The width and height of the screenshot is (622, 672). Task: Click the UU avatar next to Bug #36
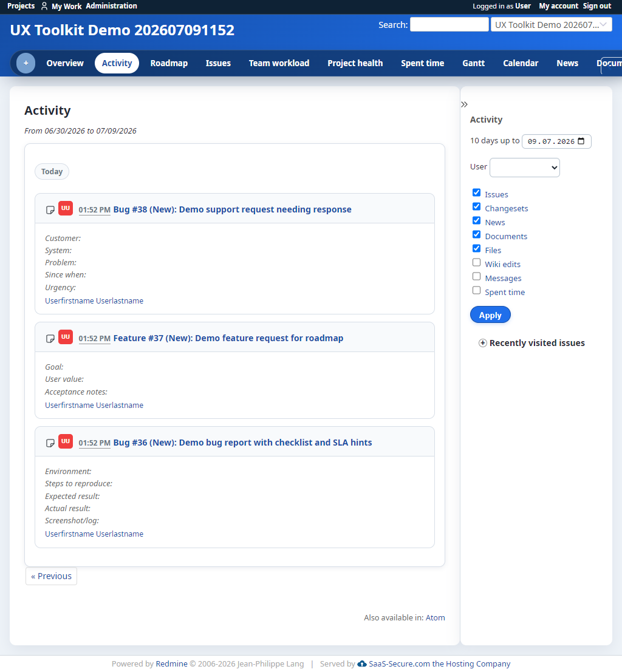point(66,441)
